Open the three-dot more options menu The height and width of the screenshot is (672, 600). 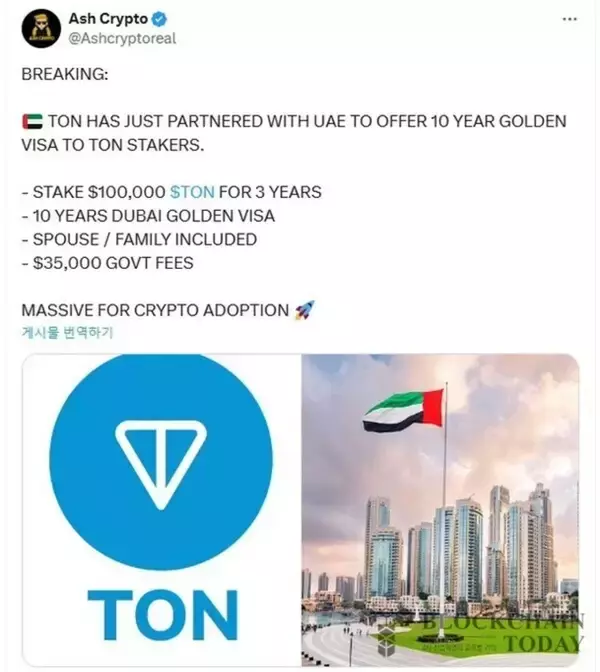(569, 19)
